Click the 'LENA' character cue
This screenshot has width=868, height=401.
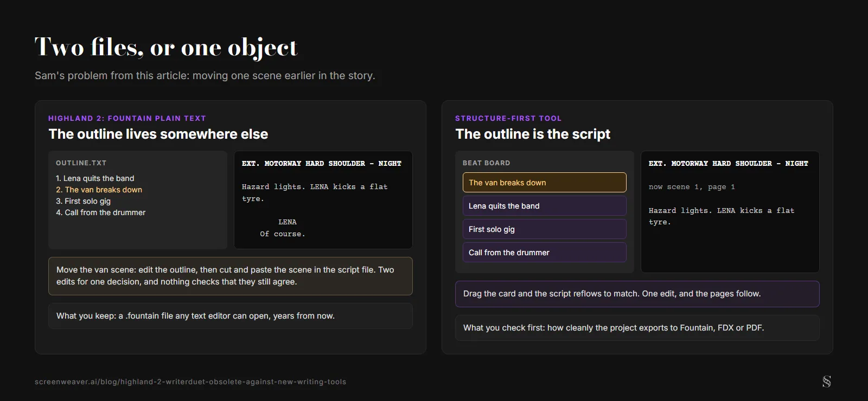click(x=288, y=222)
